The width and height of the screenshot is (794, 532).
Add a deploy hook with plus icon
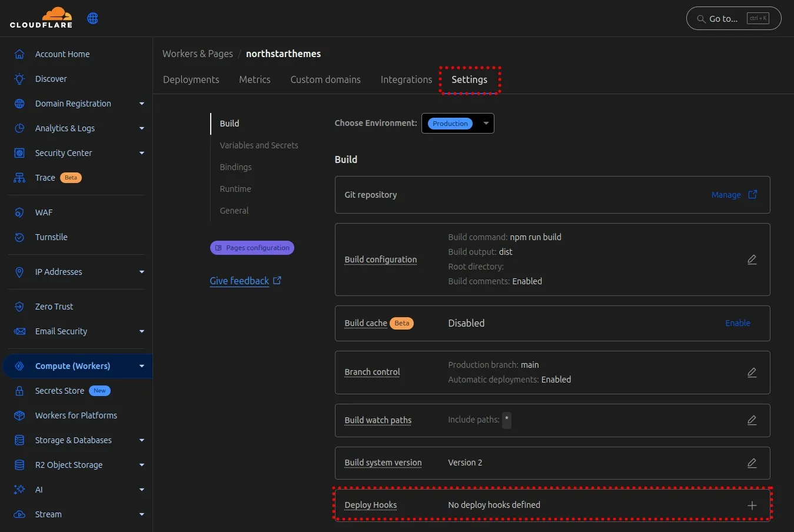[752, 506]
